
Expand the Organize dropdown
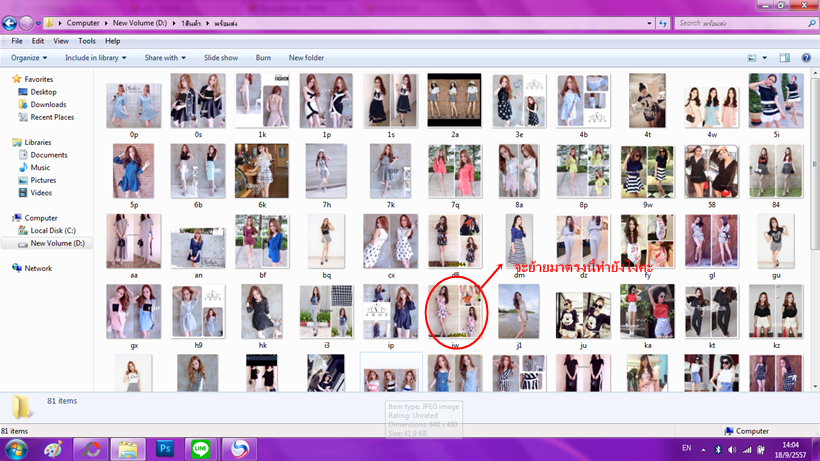29,58
